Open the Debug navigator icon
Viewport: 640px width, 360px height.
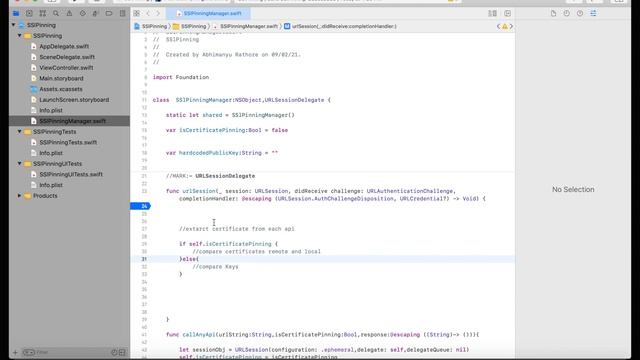[96, 13]
